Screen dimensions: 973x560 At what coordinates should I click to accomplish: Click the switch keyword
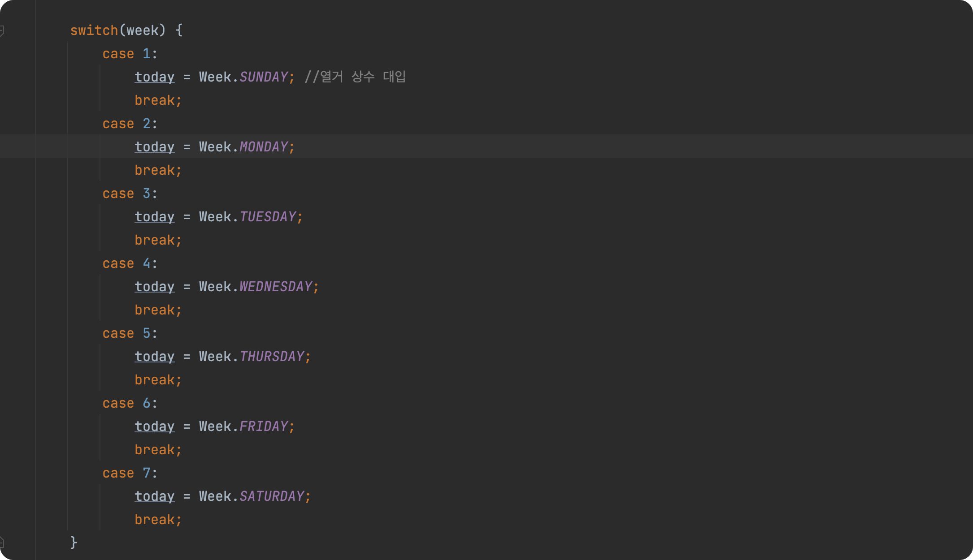point(94,30)
